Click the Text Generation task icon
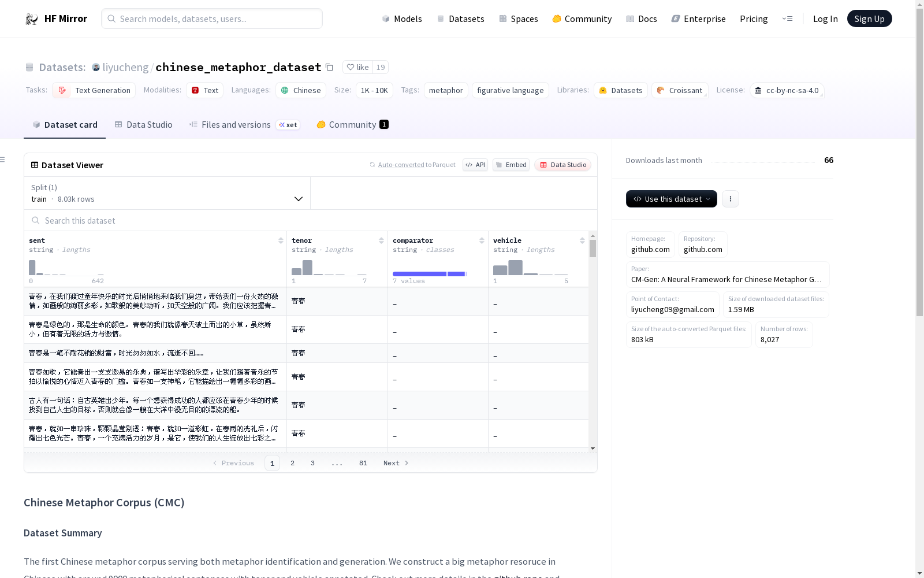The image size is (924, 578). pyautogui.click(x=62, y=90)
